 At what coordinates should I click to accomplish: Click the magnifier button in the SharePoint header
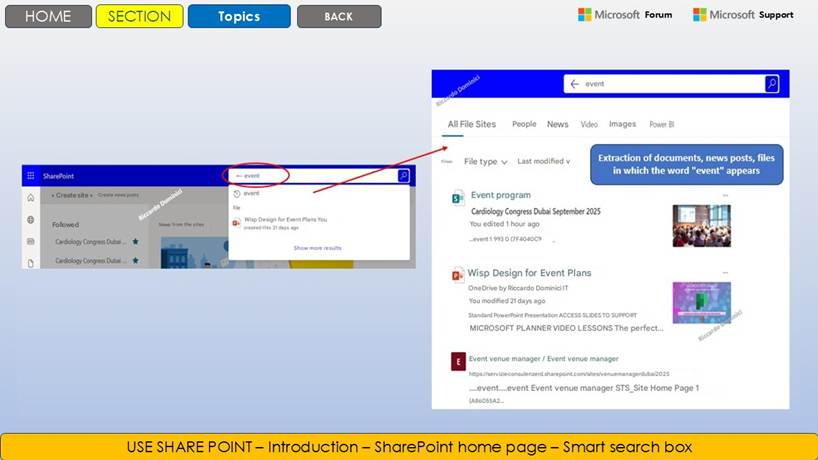pyautogui.click(x=403, y=176)
